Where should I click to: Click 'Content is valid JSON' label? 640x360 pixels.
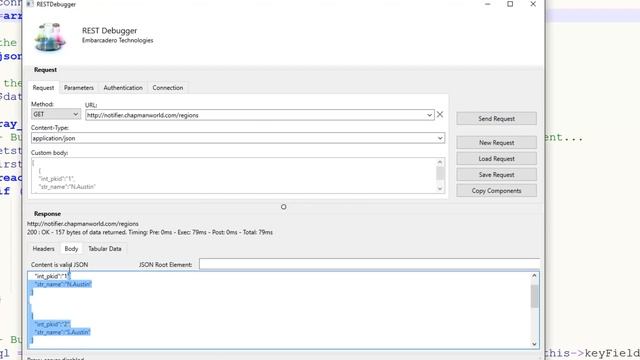pos(60,264)
